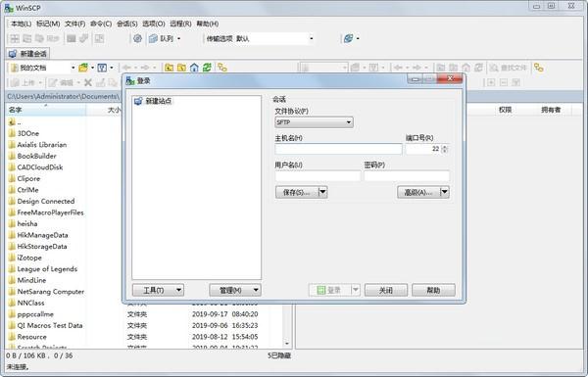Open the 管理(M) dropdown button

(235, 290)
